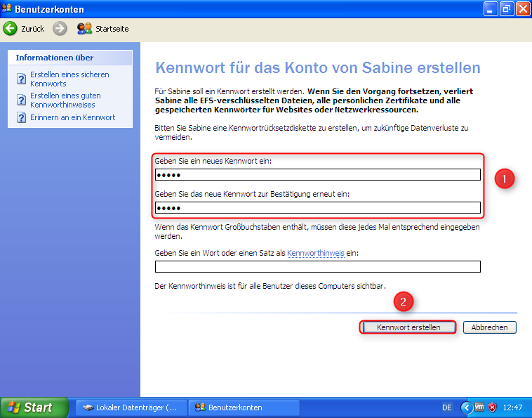Click the taskbar clock showing 12:47
Image resolution: width=532 pixels, height=418 pixels.
tap(512, 407)
